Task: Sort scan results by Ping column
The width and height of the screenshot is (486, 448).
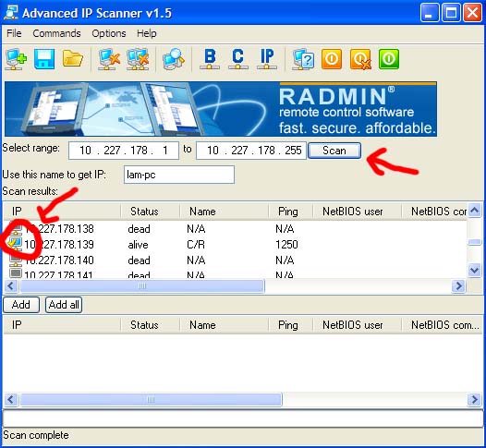Action: pos(291,212)
